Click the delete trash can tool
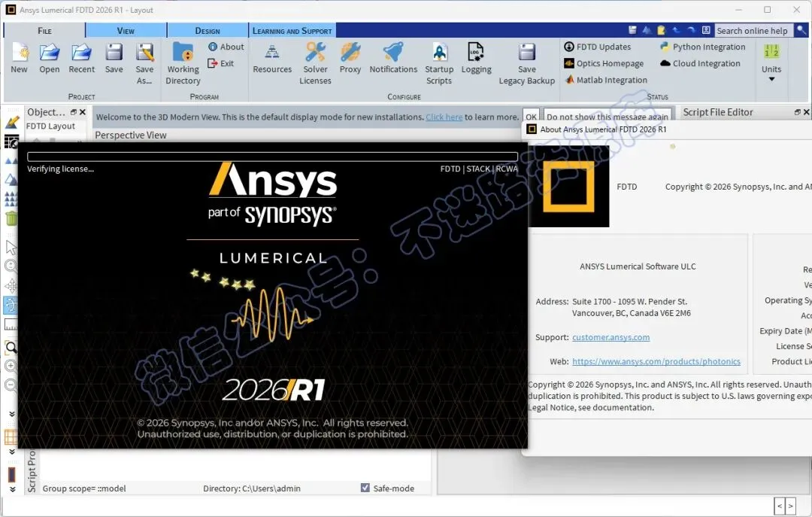Screen dimensions: 812x517 pyautogui.click(x=11, y=218)
